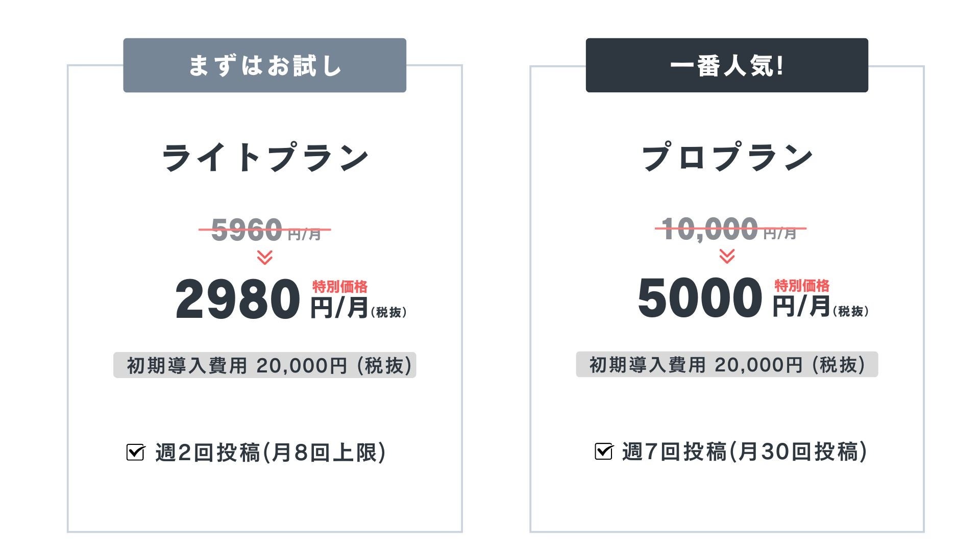The height and width of the screenshot is (551, 980).
Task: Select the まずはお試し badge
Action: click(x=264, y=65)
